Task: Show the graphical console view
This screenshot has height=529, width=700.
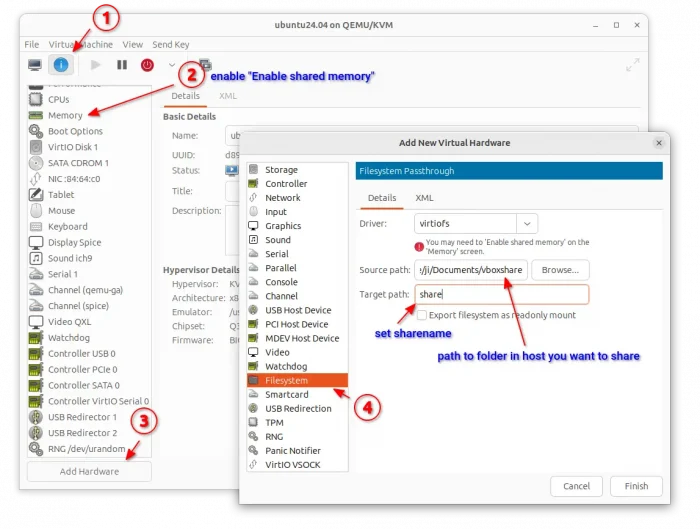Action: tap(35, 65)
